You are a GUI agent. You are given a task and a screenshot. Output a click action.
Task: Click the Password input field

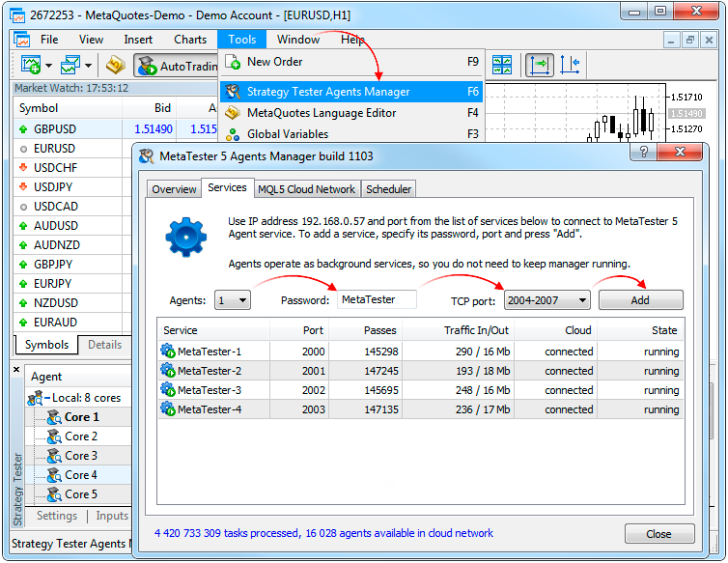click(377, 299)
